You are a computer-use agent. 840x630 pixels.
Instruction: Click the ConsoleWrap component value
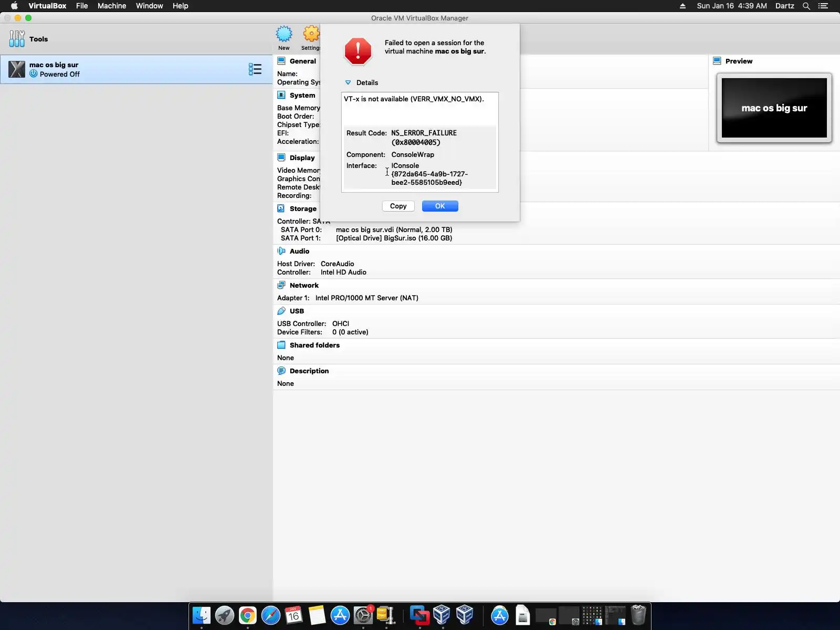[x=413, y=154]
